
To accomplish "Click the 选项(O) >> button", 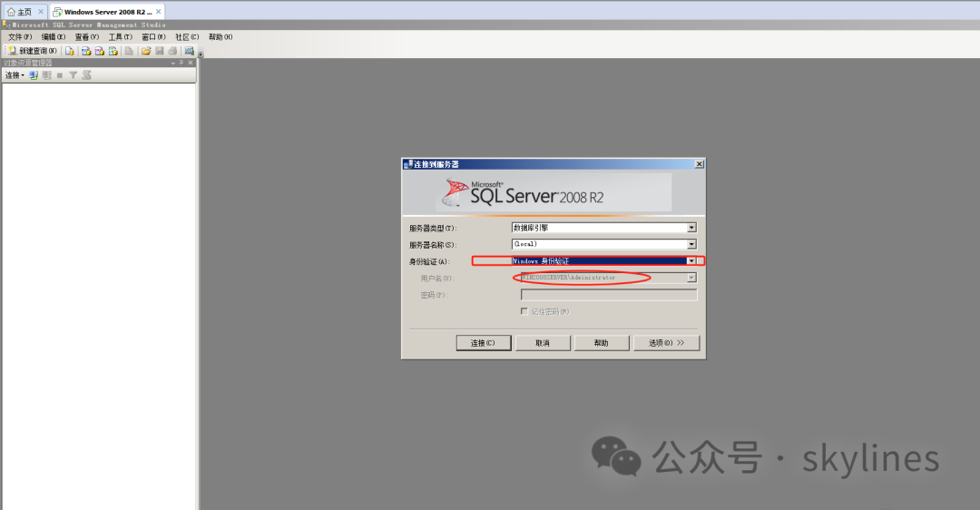I will click(666, 343).
